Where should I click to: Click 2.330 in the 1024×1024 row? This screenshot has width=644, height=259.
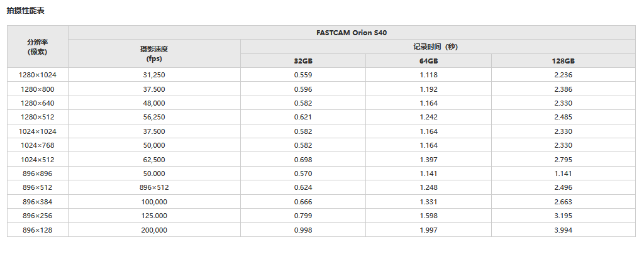563,131
